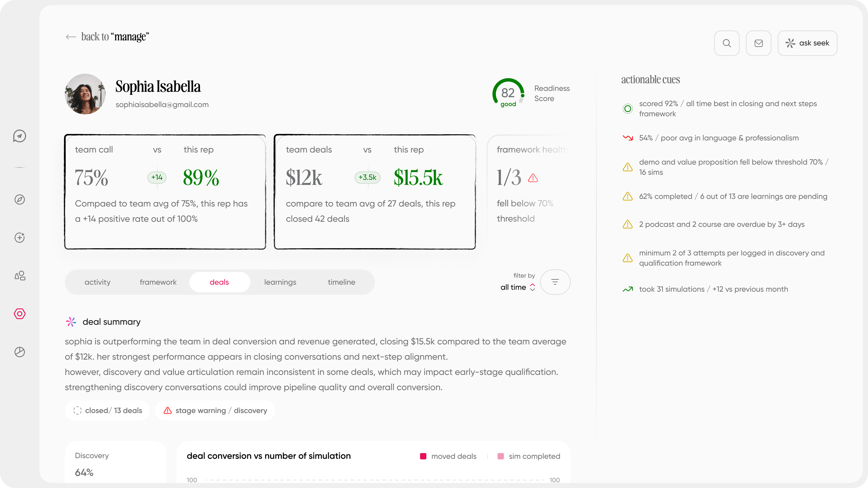Click the +14 badge on team call card
Image resolution: width=868 pixels, height=488 pixels.
pyautogui.click(x=157, y=177)
